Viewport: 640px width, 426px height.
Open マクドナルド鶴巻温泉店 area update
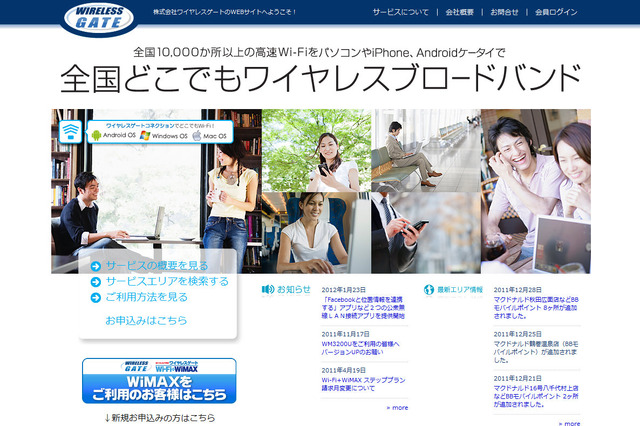click(x=536, y=352)
